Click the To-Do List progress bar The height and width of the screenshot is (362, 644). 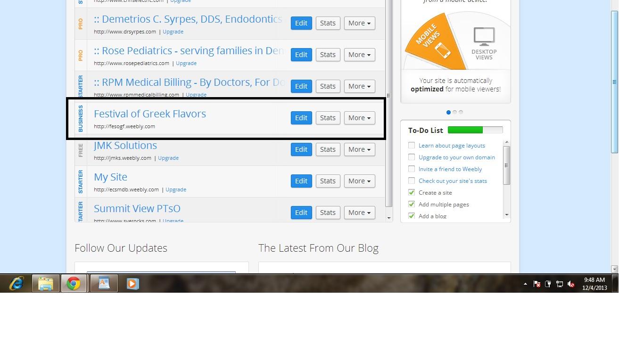point(474,130)
